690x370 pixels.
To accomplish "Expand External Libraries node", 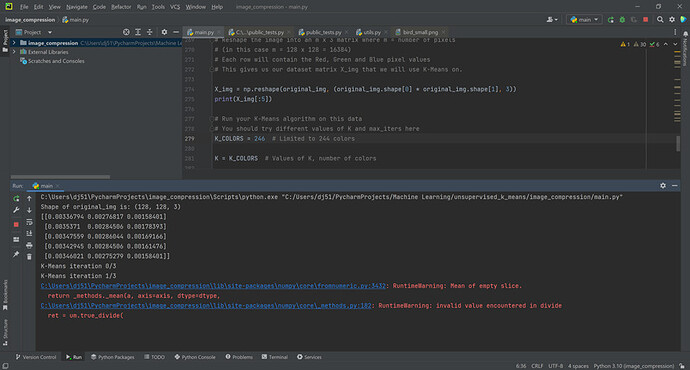I will 14,52.
